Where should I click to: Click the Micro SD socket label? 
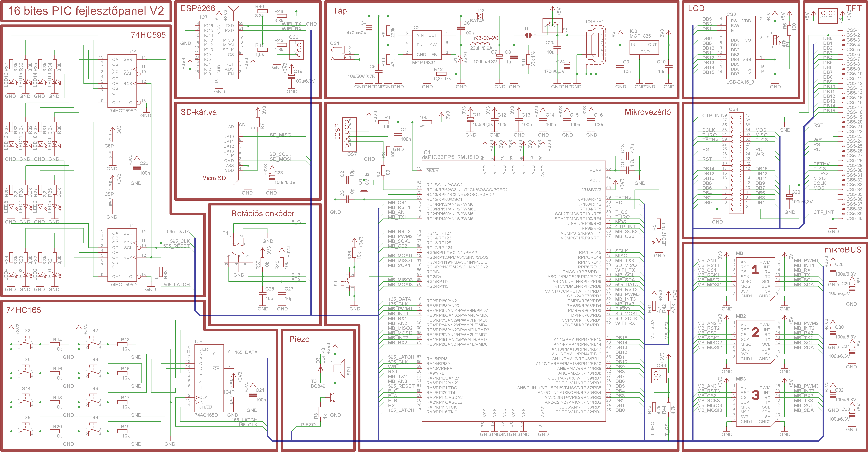point(214,178)
